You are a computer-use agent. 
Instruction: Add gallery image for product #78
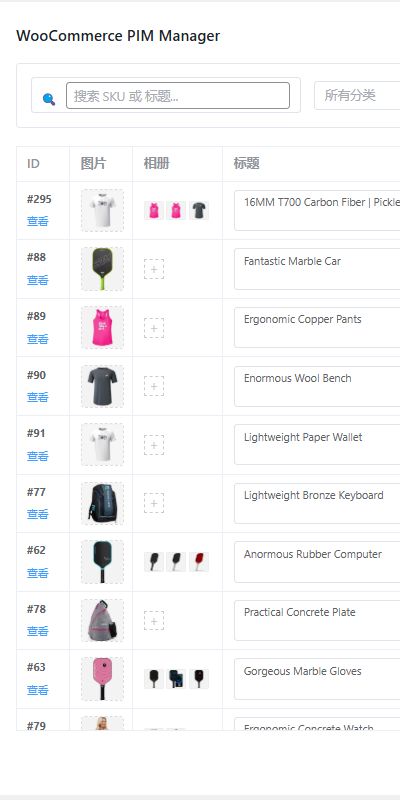154,620
